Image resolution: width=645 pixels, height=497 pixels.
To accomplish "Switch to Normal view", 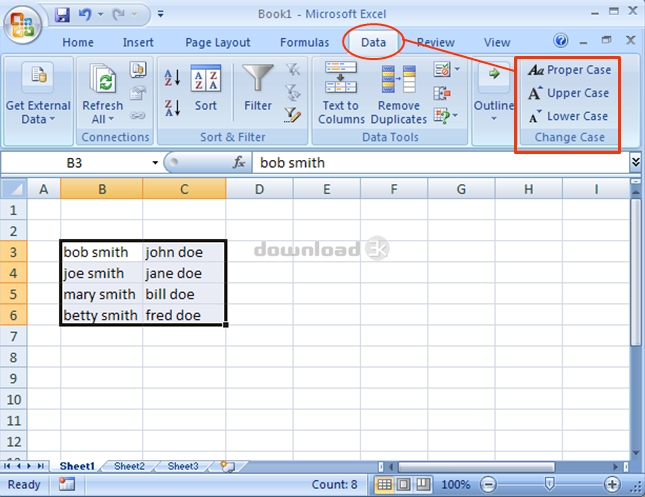I will coord(384,484).
